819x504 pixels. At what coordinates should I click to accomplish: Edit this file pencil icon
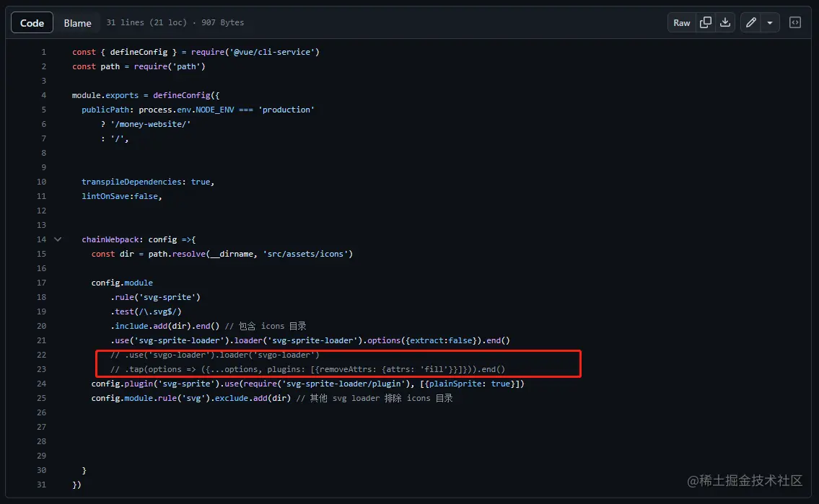click(x=750, y=22)
